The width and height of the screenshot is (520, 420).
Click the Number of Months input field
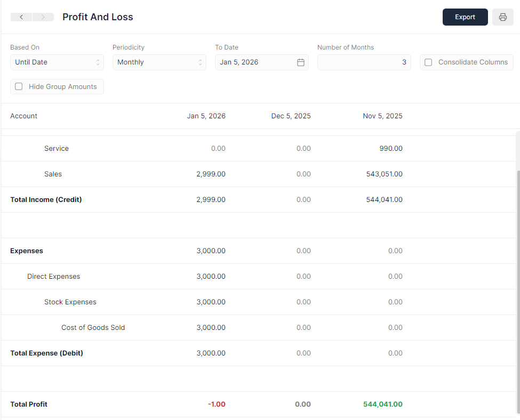[x=364, y=62]
